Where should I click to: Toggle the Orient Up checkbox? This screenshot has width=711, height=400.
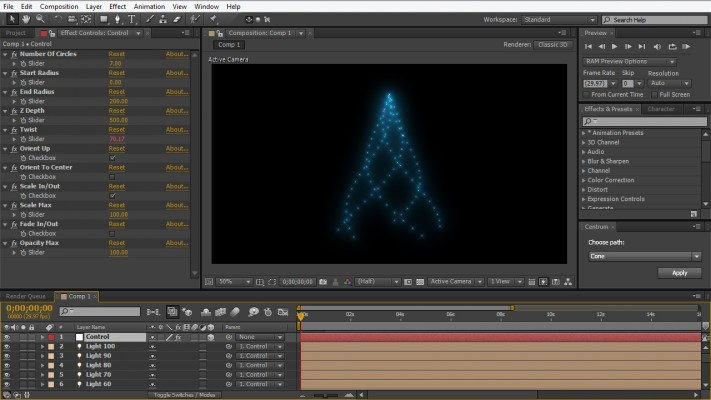click(113, 158)
